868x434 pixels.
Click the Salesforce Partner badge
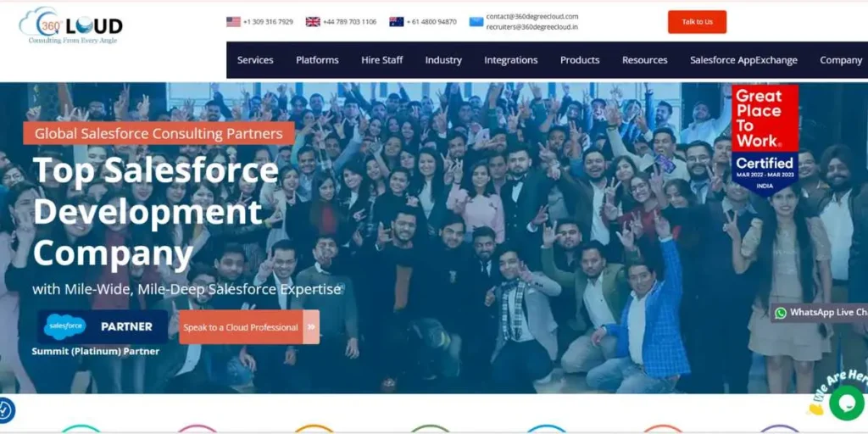tap(103, 326)
